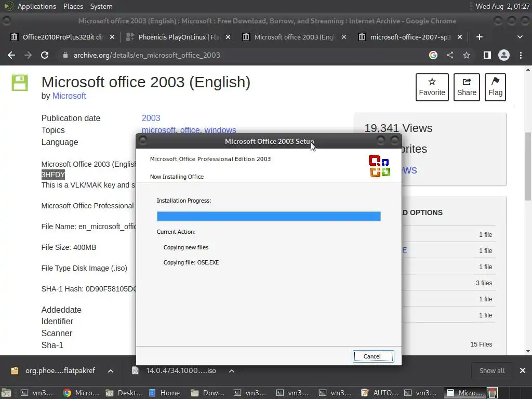Click the clock showing Wed Aug 2

click(502, 6)
